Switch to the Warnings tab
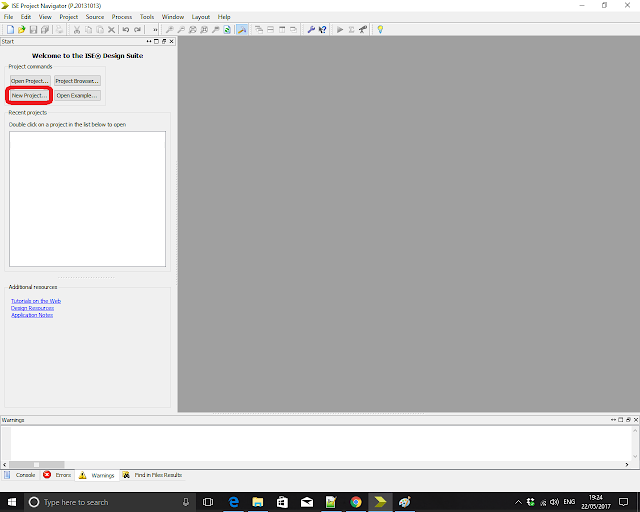The height and width of the screenshot is (512, 640). 97,475
